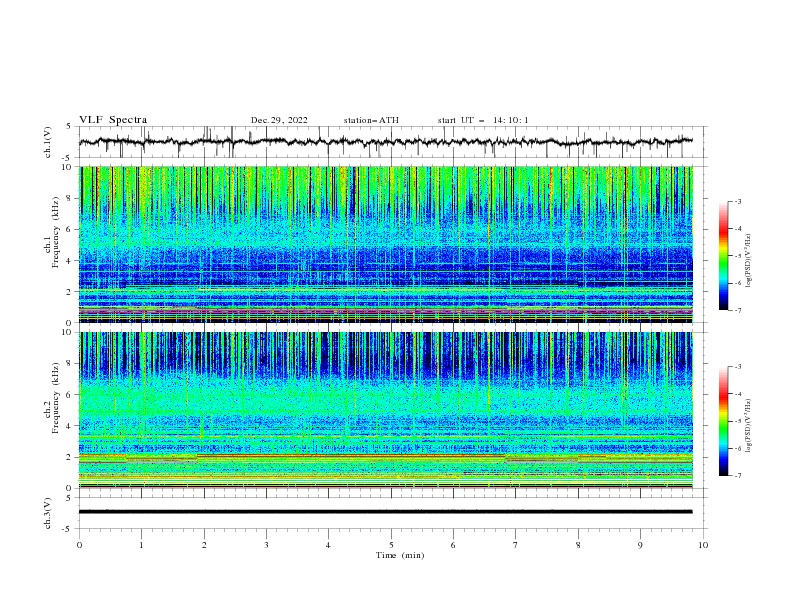The height and width of the screenshot is (612, 792).
Task: Click the time axis tick label "1"
Action: [142, 545]
